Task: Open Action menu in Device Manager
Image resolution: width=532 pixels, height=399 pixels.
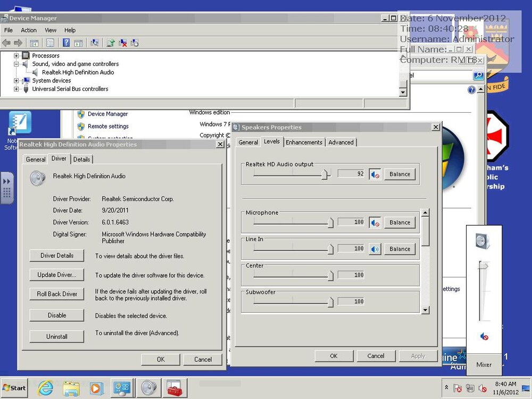Action: [29, 30]
